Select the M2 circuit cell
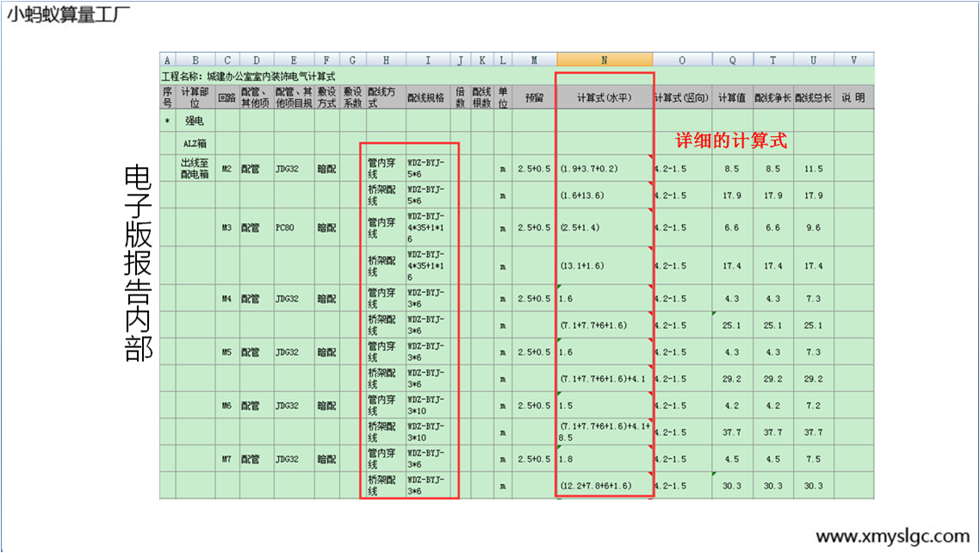Screen dimensions: 980x553 [226, 169]
